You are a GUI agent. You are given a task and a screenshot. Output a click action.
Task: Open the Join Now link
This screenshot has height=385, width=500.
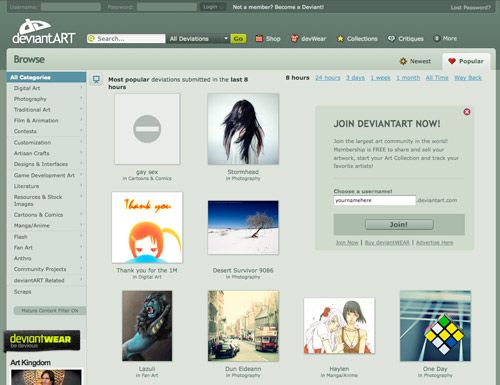(x=347, y=243)
